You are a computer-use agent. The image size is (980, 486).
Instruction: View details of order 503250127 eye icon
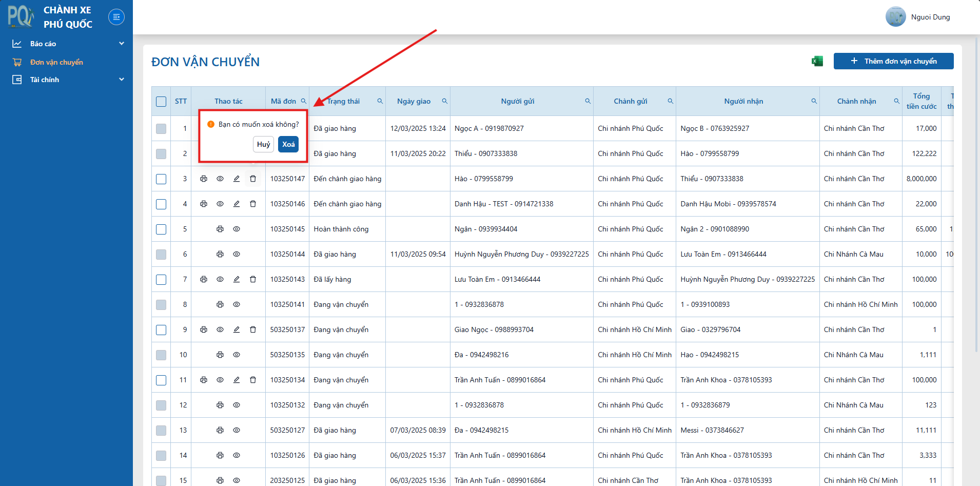[x=237, y=430]
